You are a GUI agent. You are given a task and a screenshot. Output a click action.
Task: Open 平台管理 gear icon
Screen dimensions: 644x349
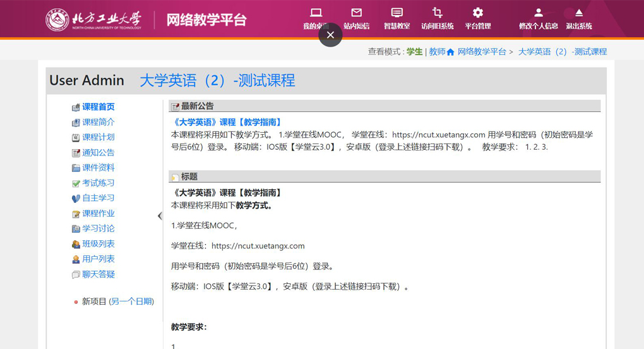(x=477, y=13)
